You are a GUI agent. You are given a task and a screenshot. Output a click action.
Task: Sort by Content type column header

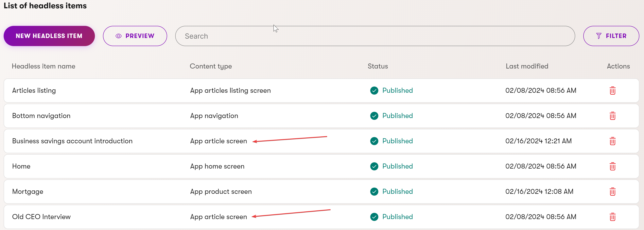(x=211, y=66)
